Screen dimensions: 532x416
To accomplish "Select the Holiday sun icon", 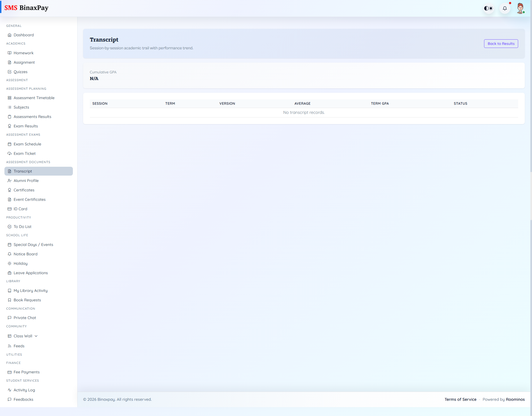I will point(9,263).
